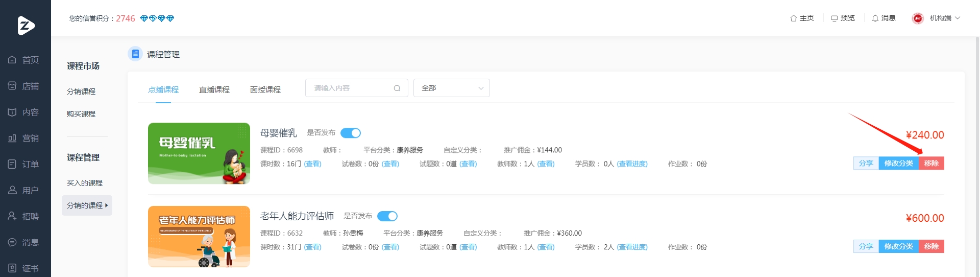Click the 请输入内容 search field
This screenshot has width=980, height=277.
tap(357, 88)
